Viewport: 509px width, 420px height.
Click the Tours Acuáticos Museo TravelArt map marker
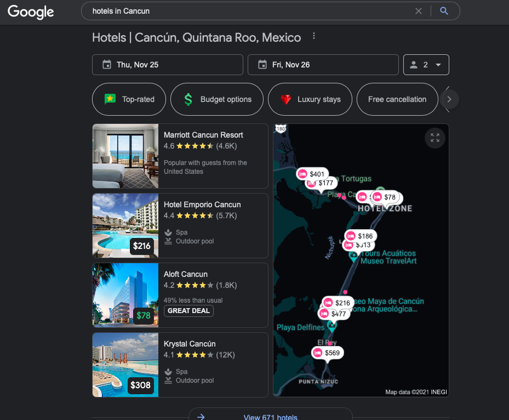pos(352,257)
